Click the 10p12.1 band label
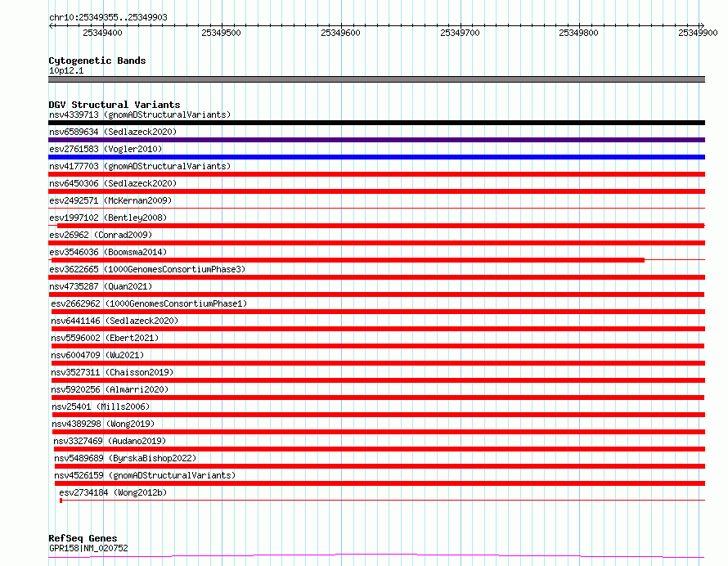The height and width of the screenshot is (566, 728). [66, 70]
